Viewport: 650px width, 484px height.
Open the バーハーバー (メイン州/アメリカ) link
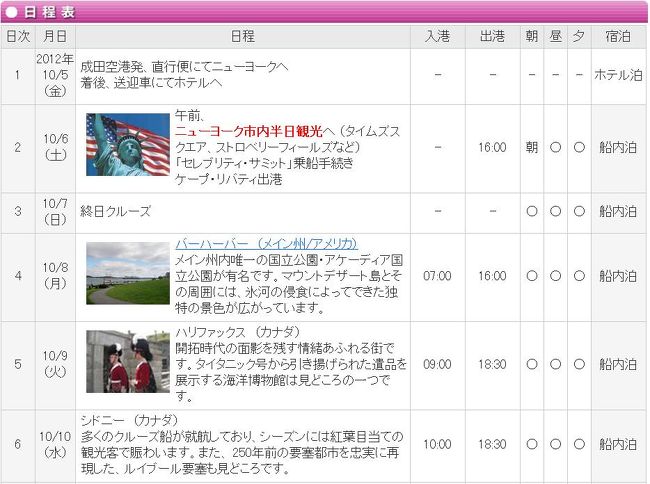pos(267,244)
